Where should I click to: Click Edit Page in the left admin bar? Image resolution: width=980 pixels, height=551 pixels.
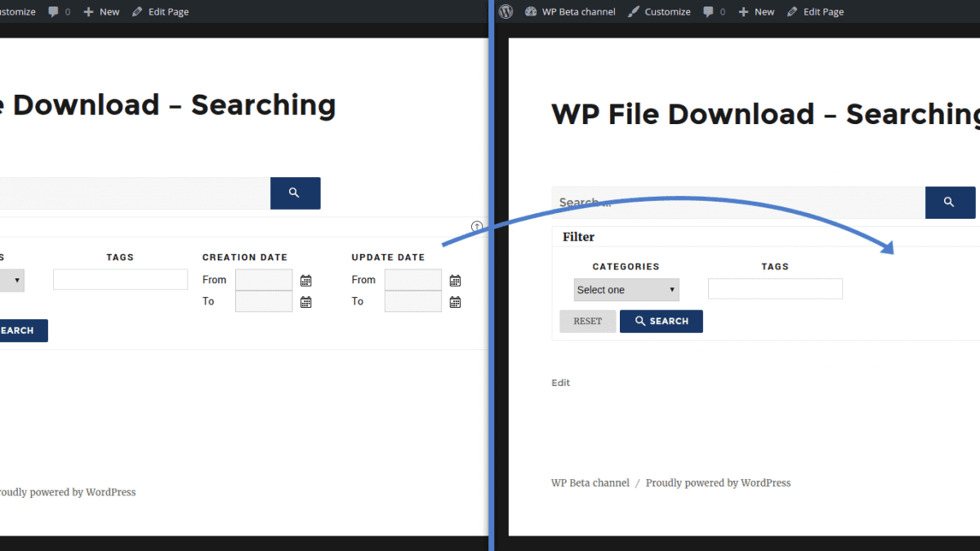(160, 11)
